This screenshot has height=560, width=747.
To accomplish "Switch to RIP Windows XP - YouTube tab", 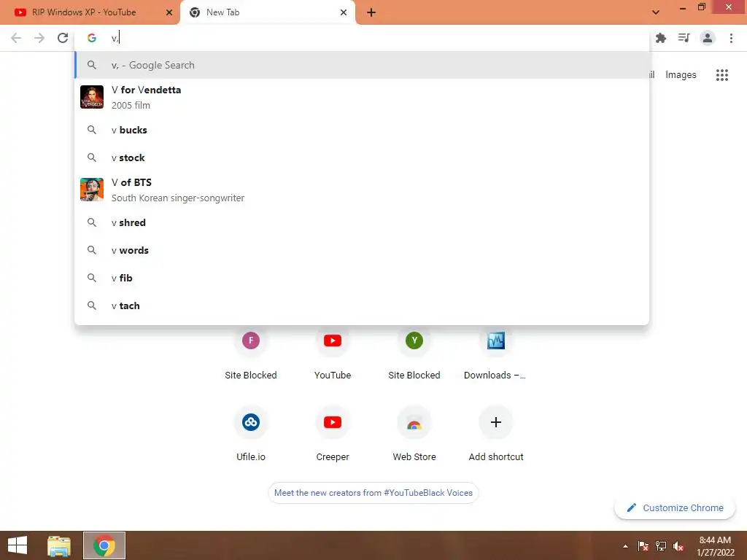I will (x=90, y=13).
